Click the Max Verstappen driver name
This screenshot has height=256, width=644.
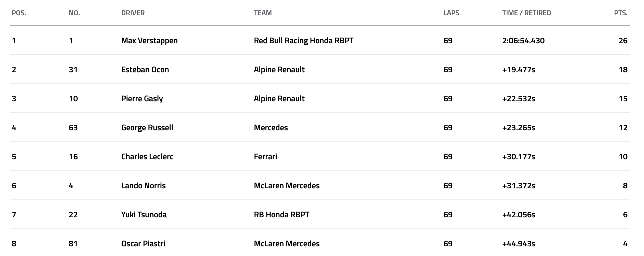[149, 41]
